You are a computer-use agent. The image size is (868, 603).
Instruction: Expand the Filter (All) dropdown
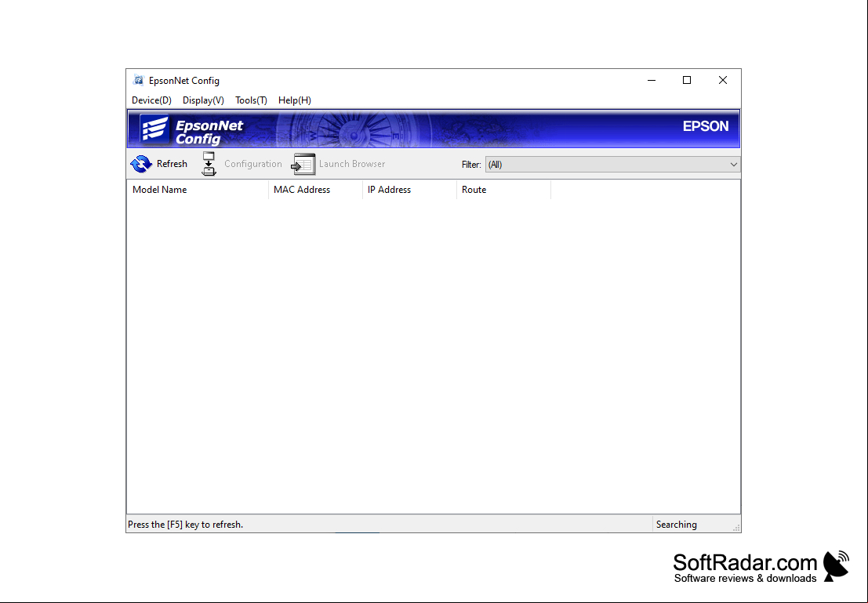pyautogui.click(x=612, y=165)
